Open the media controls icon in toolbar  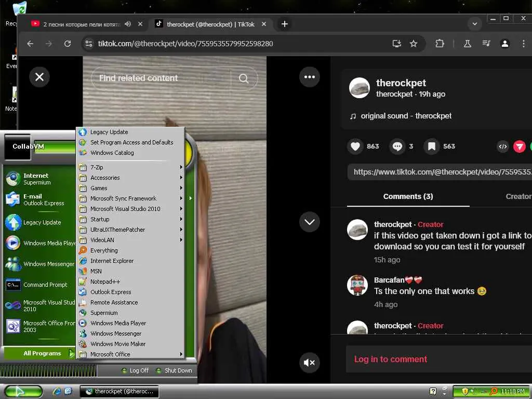pyautogui.click(x=486, y=44)
